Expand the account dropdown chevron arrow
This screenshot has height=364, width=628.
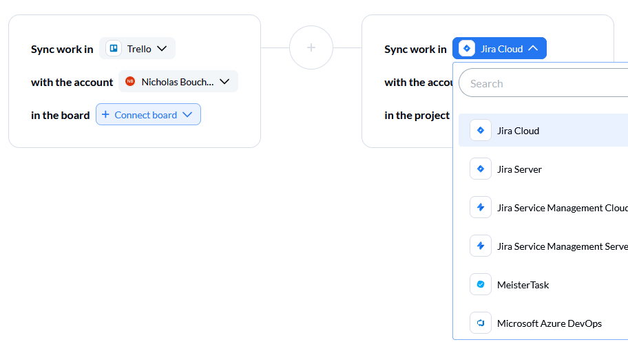click(x=224, y=82)
